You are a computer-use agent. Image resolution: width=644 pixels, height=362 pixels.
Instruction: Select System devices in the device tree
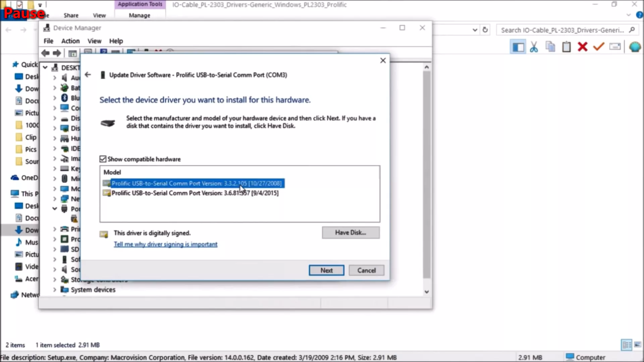point(93,290)
